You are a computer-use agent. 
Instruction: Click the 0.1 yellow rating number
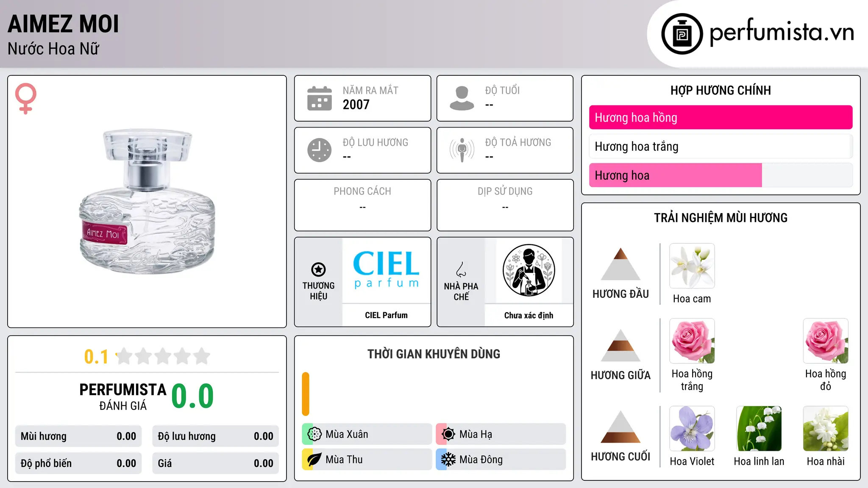(96, 357)
